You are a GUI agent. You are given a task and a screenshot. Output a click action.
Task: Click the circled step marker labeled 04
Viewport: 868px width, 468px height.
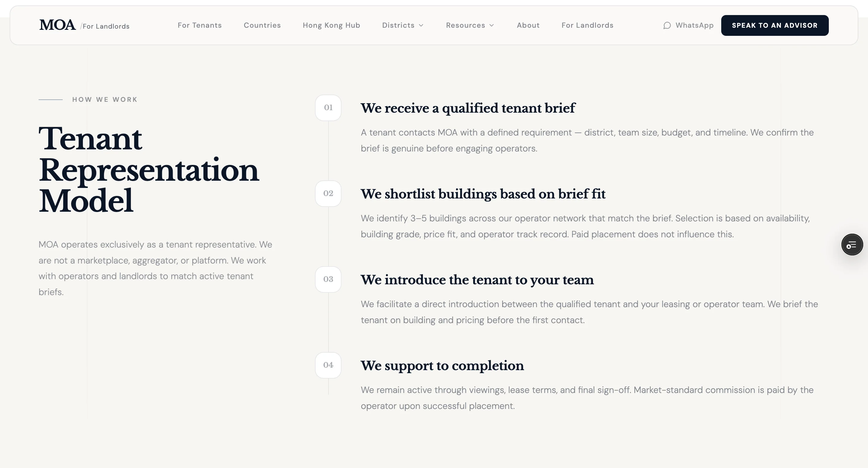point(328,365)
